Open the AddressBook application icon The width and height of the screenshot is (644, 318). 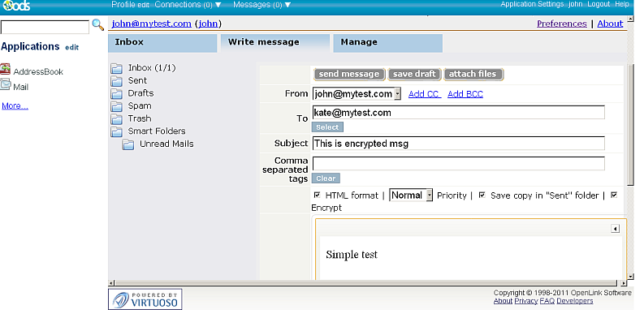6,69
